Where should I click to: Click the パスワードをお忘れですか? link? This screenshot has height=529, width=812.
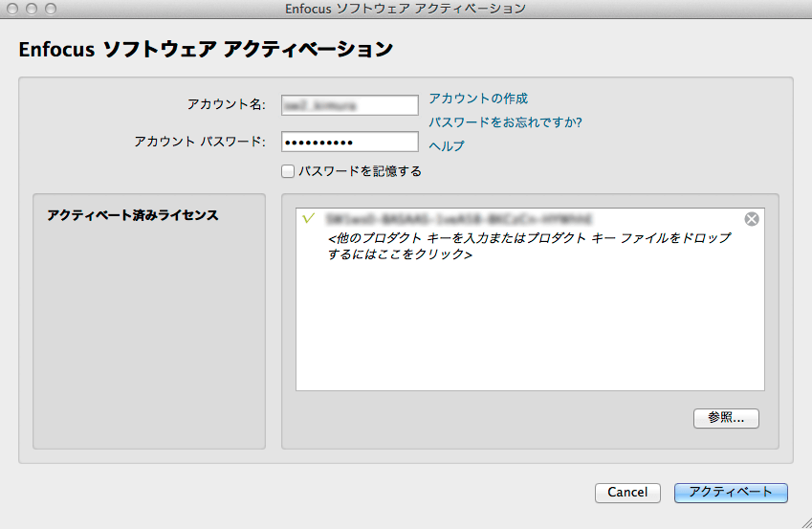[x=505, y=122]
